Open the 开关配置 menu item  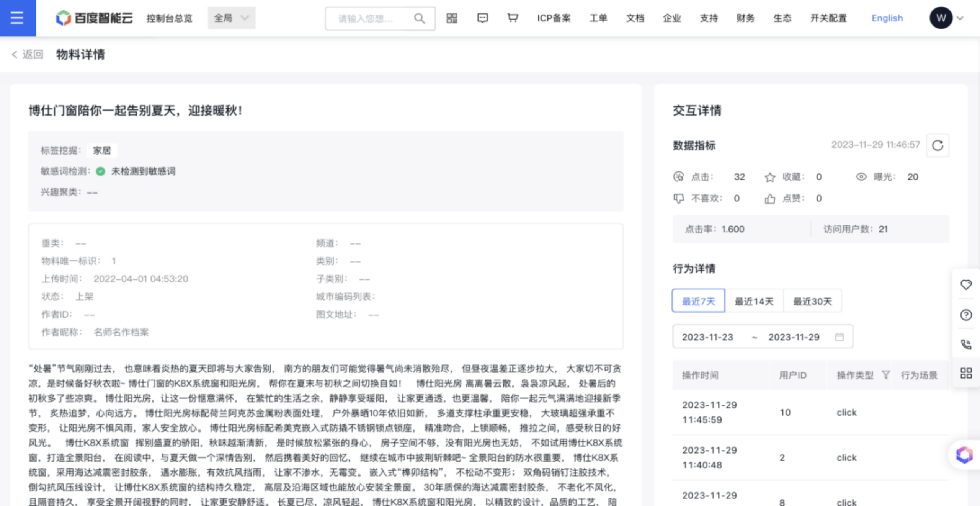click(x=828, y=18)
